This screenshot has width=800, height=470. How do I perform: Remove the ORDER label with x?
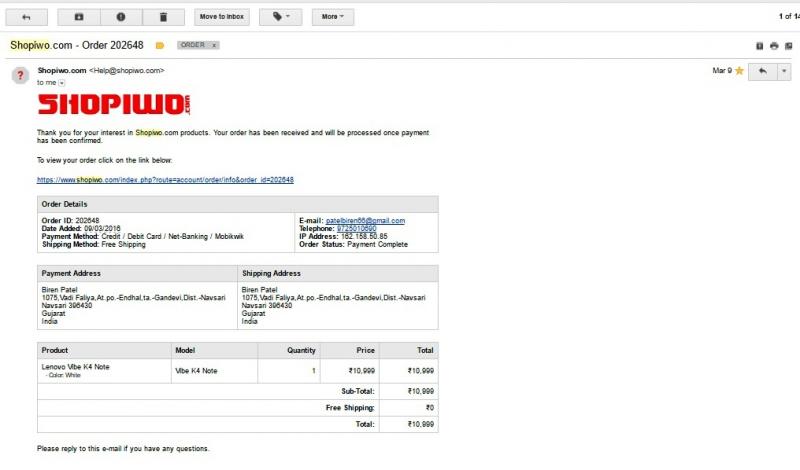click(214, 45)
